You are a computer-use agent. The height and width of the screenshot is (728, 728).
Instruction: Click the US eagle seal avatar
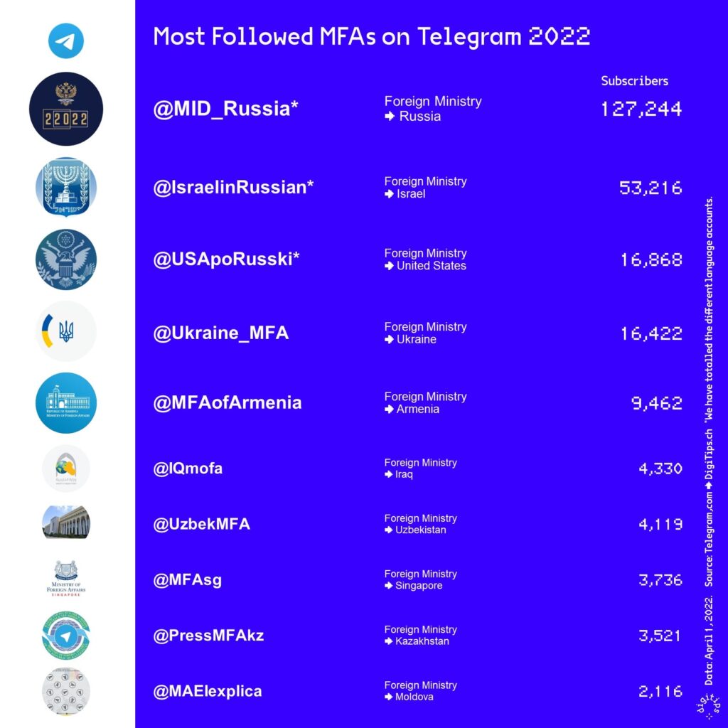[66, 259]
